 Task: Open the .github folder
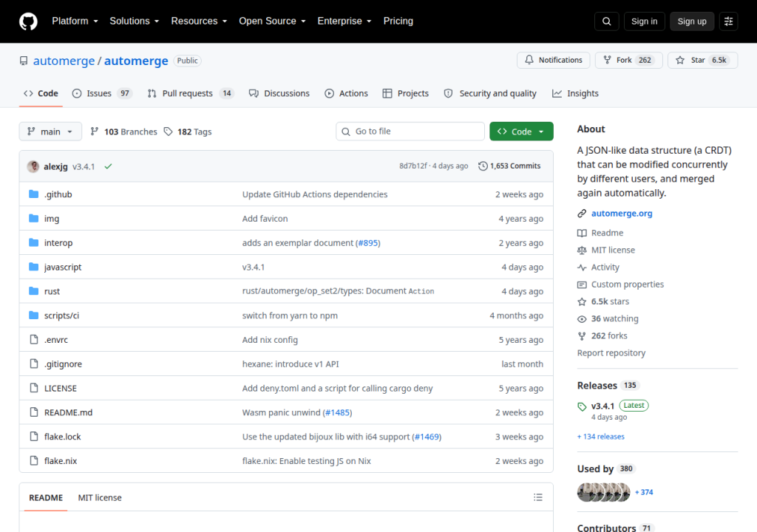click(x=58, y=194)
